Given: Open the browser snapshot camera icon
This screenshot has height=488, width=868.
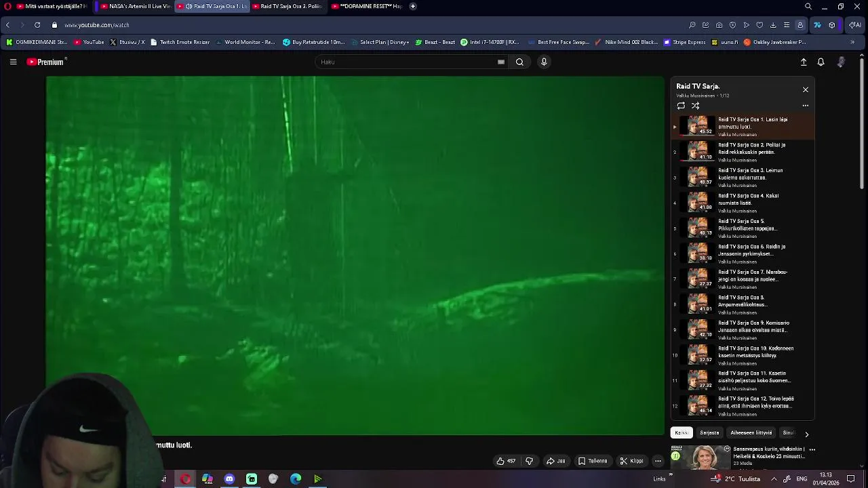Looking at the screenshot, I should click(x=719, y=25).
